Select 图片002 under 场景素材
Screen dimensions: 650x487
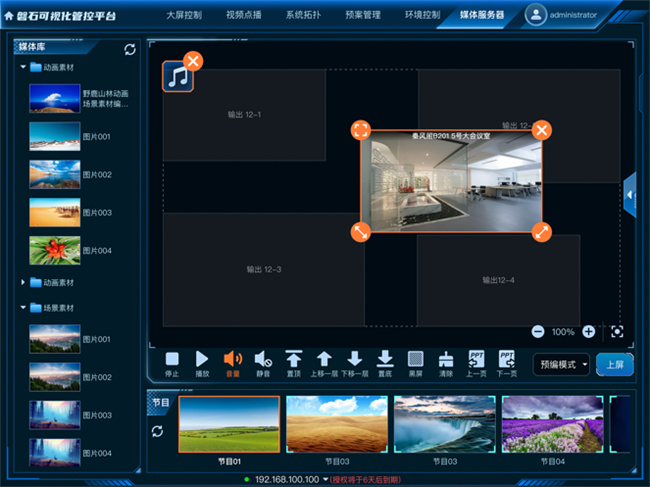point(55,377)
